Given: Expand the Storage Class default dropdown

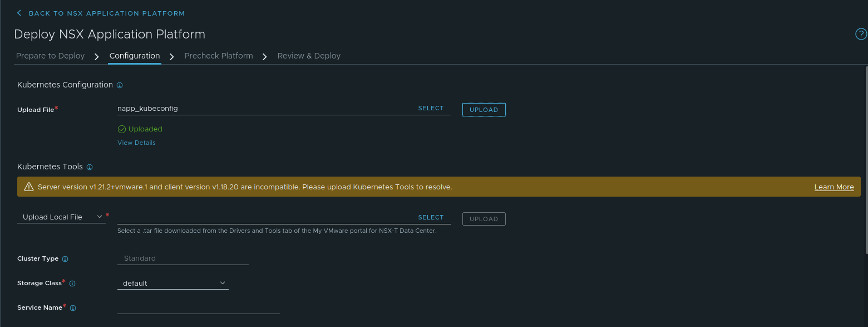Looking at the screenshot, I should tap(172, 284).
